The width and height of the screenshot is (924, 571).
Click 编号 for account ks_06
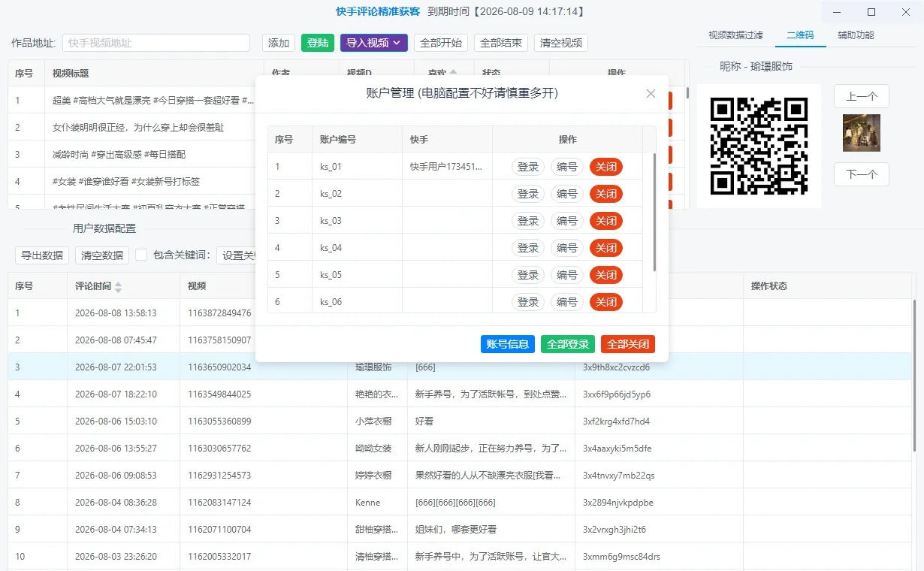pos(567,302)
